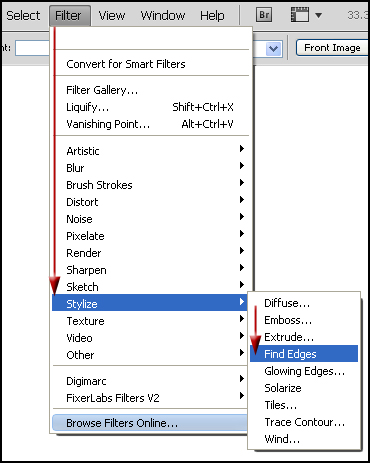Open the options bar combo box arrow
370x463 pixels.
click(274, 49)
